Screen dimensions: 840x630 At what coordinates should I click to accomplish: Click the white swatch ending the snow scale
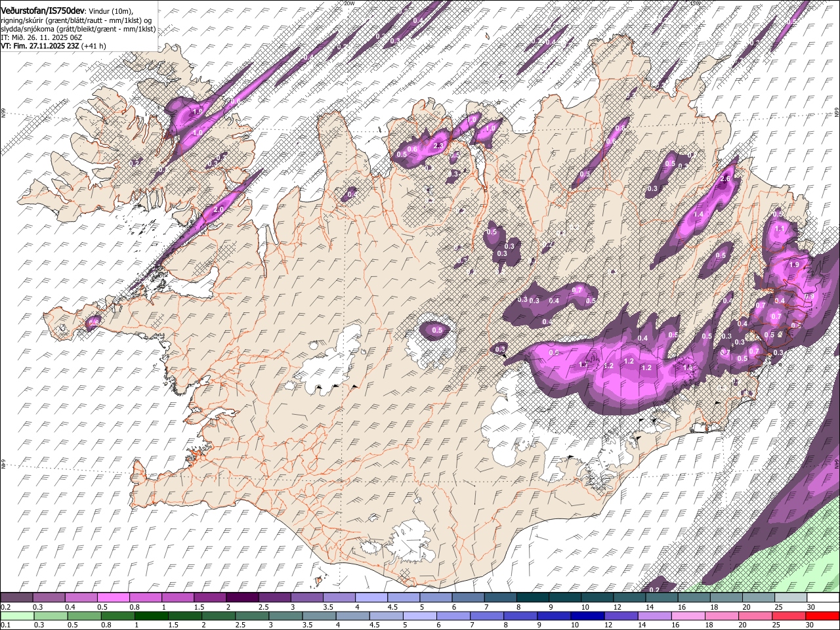tap(822, 598)
